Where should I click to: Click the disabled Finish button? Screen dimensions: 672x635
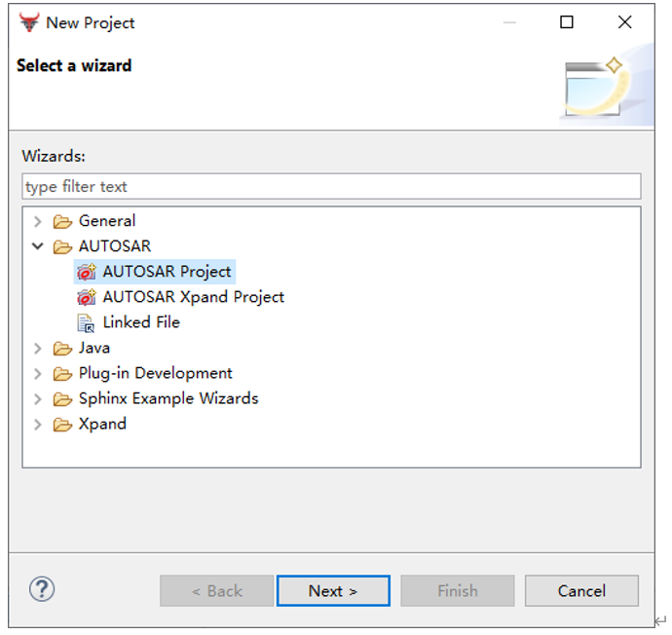click(458, 591)
